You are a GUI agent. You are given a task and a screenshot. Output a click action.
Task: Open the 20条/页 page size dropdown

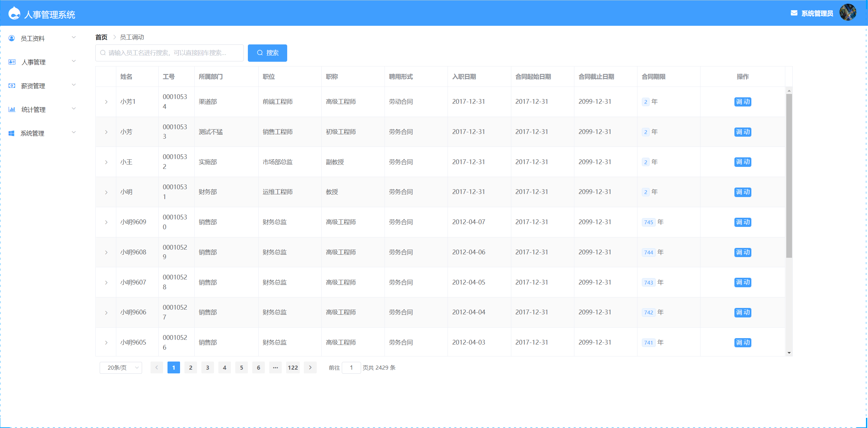[x=121, y=368]
